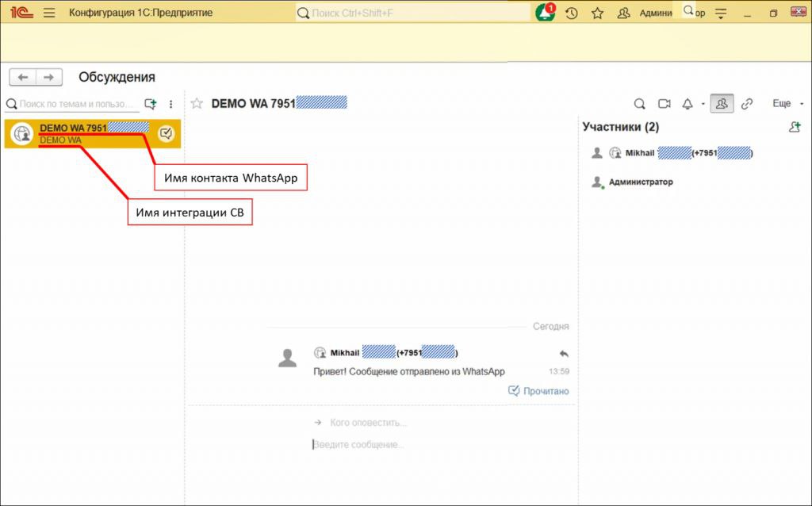
Task: Open the History clock icon
Action: click(571, 13)
